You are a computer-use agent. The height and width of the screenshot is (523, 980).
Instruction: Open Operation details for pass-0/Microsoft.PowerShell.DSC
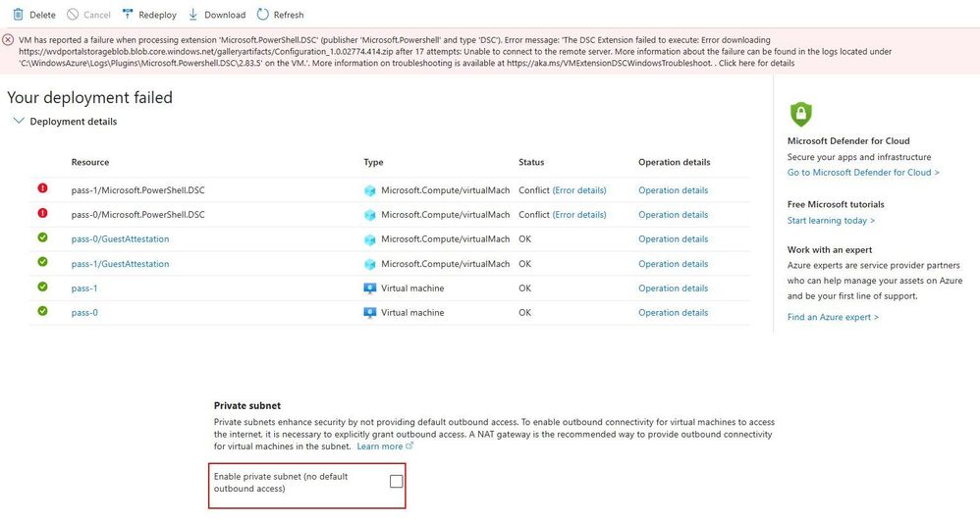673,214
